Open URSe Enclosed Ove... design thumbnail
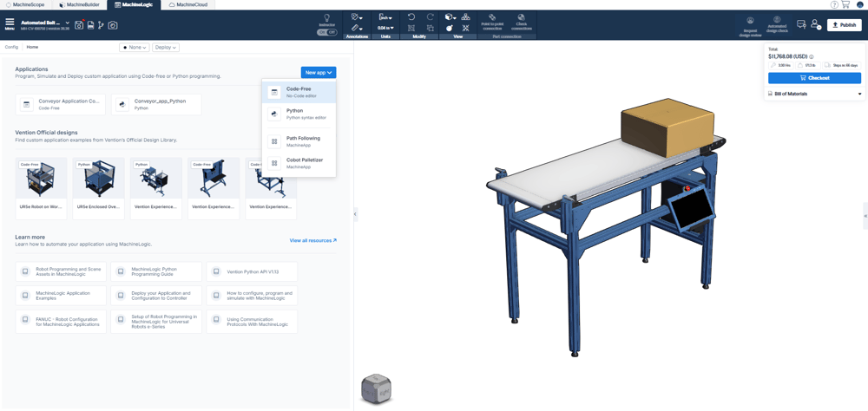This screenshot has height=411, width=868. [x=99, y=189]
